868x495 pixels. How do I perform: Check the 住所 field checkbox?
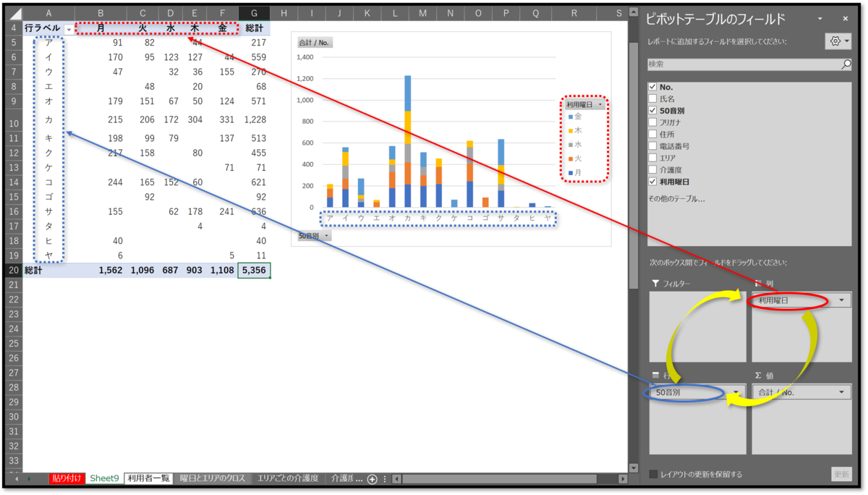tap(653, 134)
